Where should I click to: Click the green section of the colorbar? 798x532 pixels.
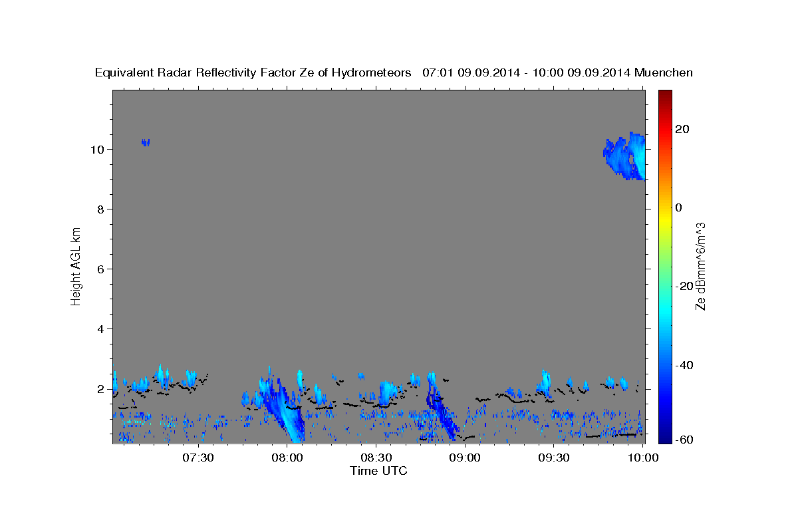click(666, 266)
